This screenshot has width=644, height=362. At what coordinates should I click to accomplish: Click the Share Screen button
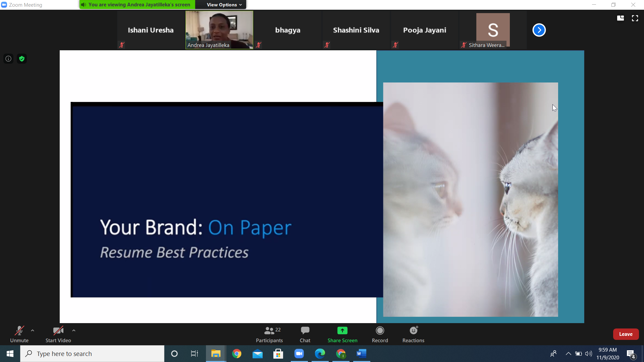click(x=342, y=334)
